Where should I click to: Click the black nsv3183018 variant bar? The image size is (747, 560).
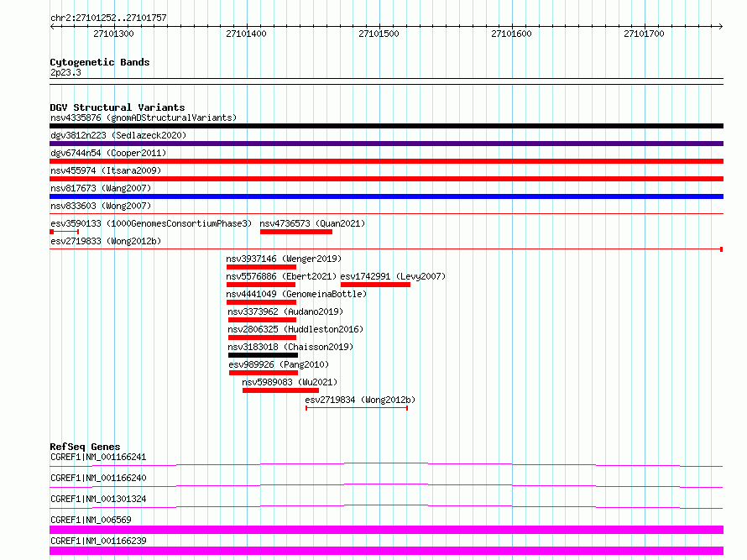tap(263, 355)
